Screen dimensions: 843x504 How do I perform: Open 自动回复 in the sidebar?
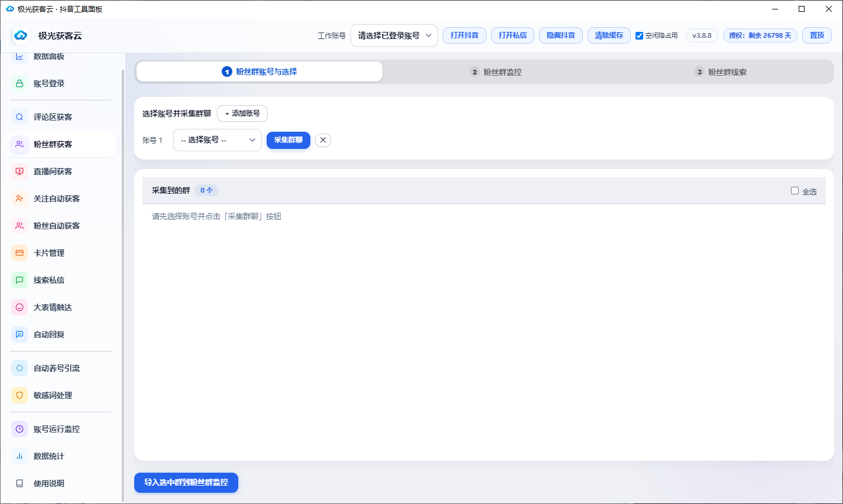(x=60, y=334)
